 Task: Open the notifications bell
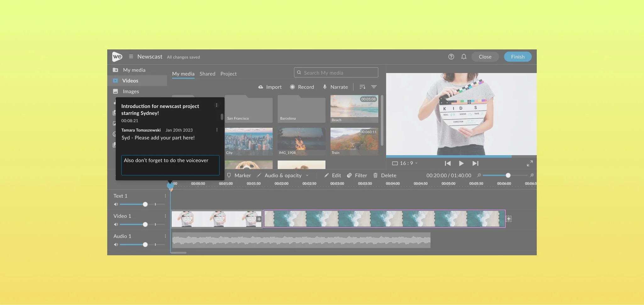[x=464, y=57]
